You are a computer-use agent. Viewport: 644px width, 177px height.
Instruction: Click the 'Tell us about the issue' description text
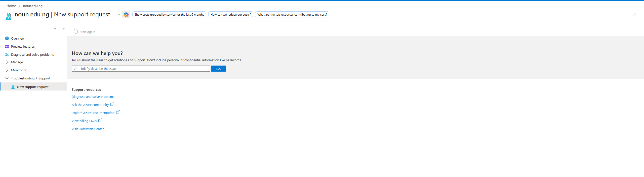pos(156,60)
